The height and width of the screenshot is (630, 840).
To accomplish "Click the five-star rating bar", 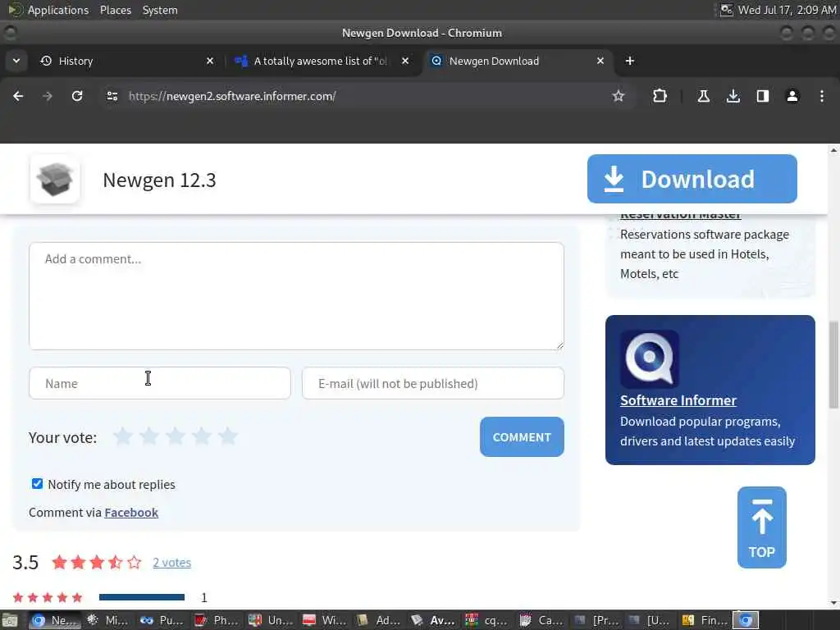I will click(x=142, y=597).
